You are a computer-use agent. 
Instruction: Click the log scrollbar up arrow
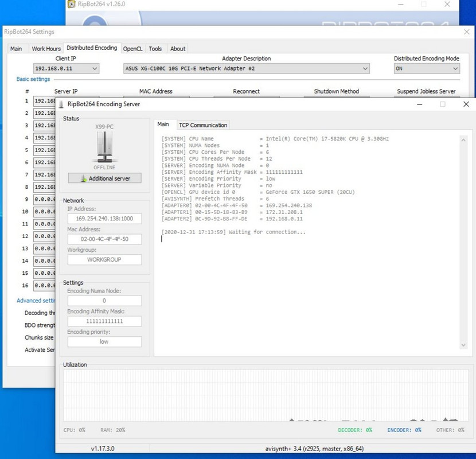pyautogui.click(x=463, y=140)
